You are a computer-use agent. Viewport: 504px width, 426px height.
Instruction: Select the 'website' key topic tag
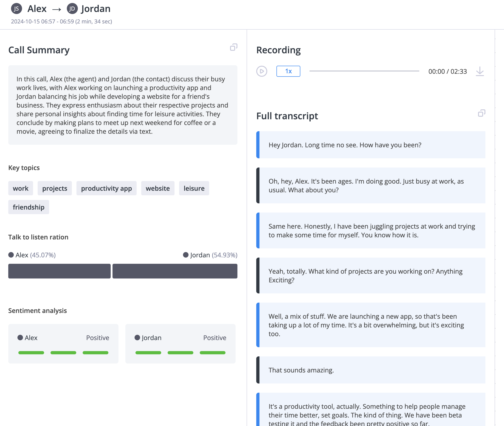(x=158, y=188)
